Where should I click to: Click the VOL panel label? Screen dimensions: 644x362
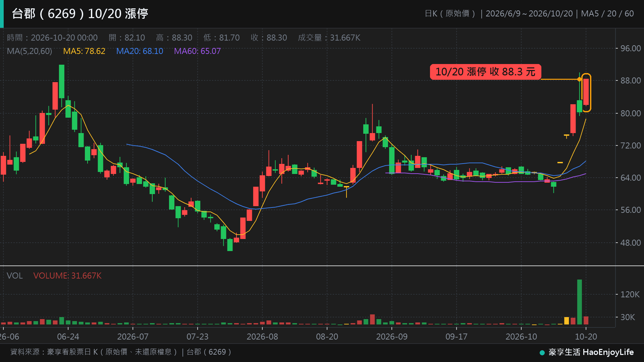(15, 276)
